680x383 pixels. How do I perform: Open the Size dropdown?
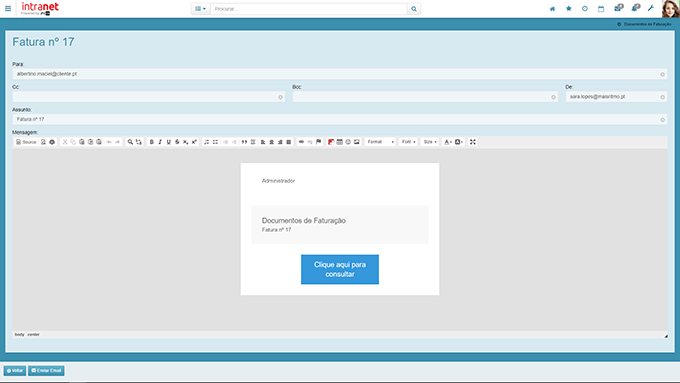click(x=430, y=142)
